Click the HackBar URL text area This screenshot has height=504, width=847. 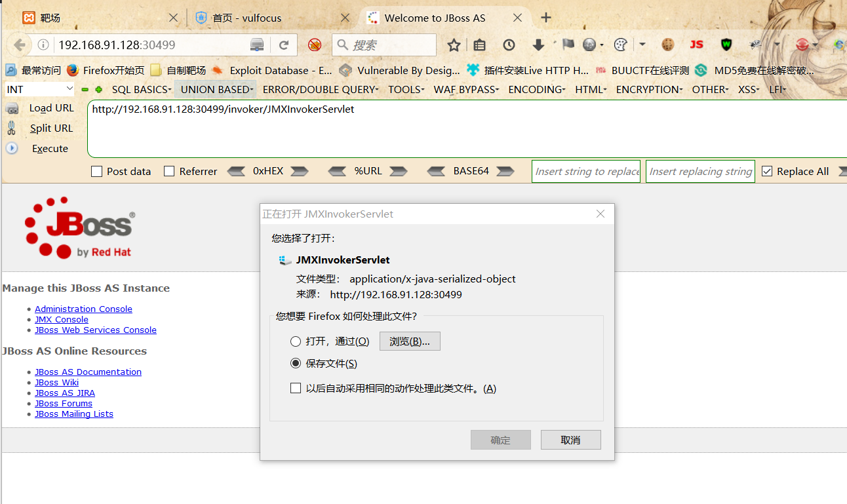coord(467,128)
